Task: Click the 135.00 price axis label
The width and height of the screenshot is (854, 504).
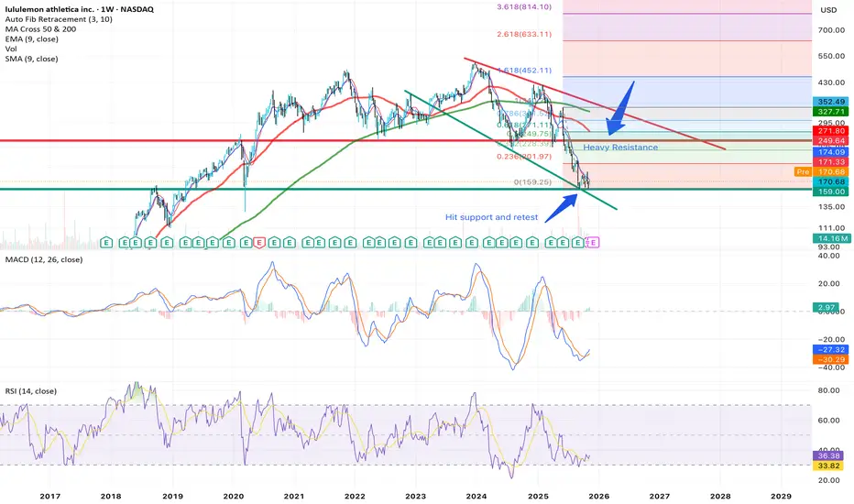Action: (831, 206)
